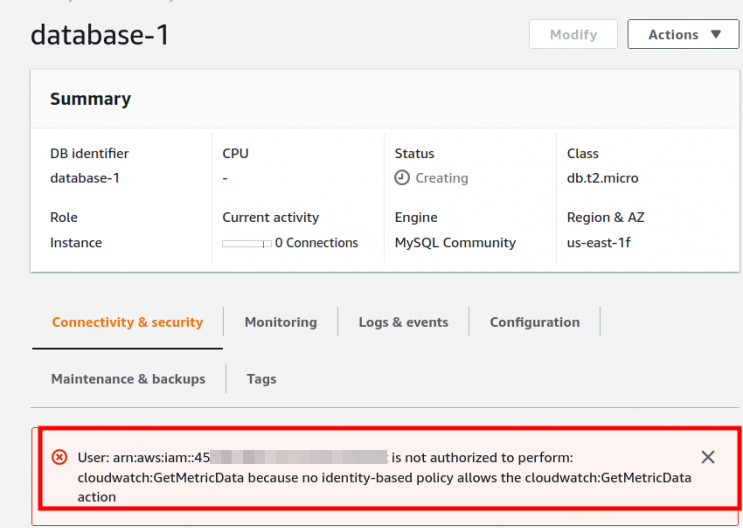743x528 pixels.
Task: Dismiss the error alert with the X
Action: 708,457
